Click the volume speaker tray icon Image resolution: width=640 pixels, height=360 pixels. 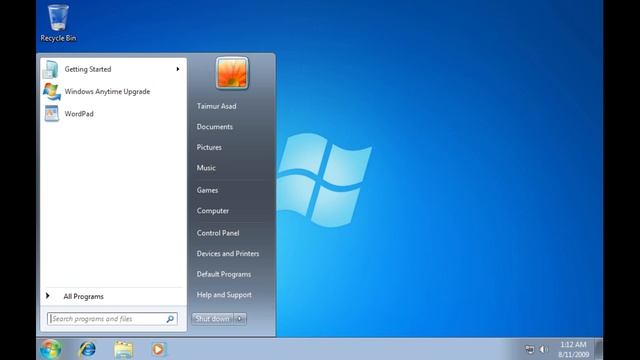[543, 349]
